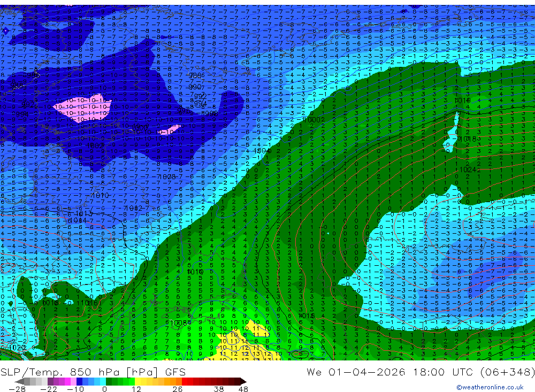
Task: Click the 1012 isobar label on map
Action: click(x=133, y=208)
